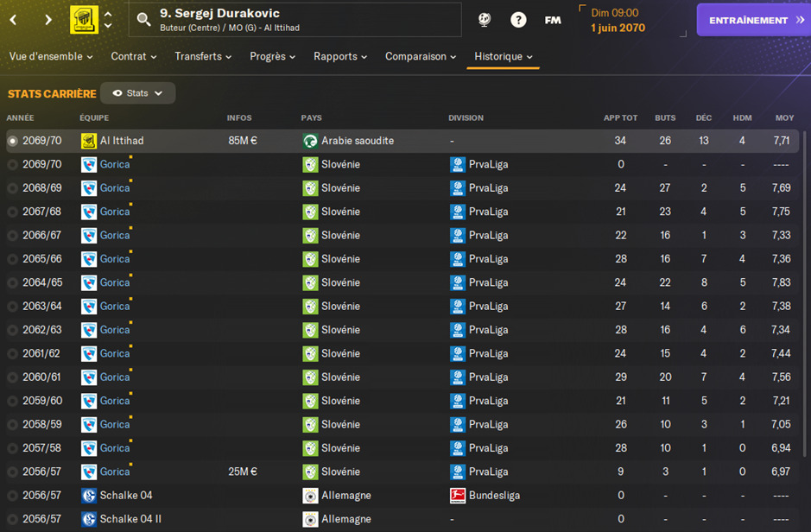Select the 2069/70 Al Ittihad row radio
Viewport: 811px width, 532px height.
coord(12,141)
